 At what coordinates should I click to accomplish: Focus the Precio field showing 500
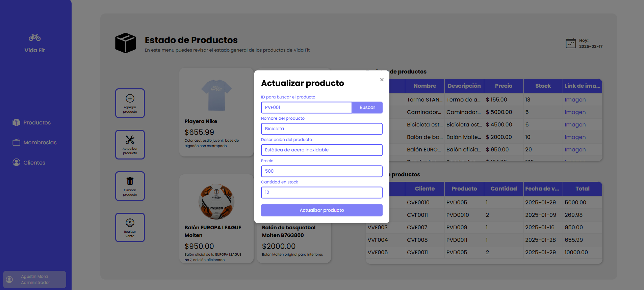[322, 171]
